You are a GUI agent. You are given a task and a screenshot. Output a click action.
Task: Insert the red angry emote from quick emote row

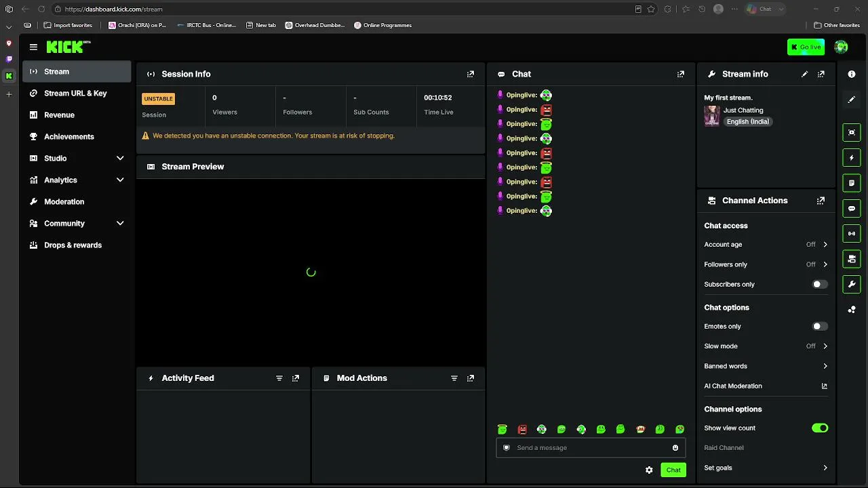(522, 429)
